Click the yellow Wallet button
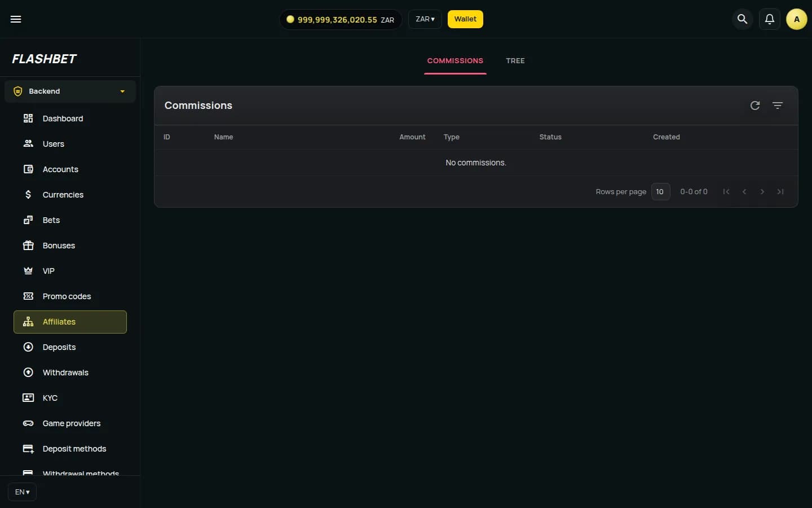The image size is (812, 508). point(465,19)
